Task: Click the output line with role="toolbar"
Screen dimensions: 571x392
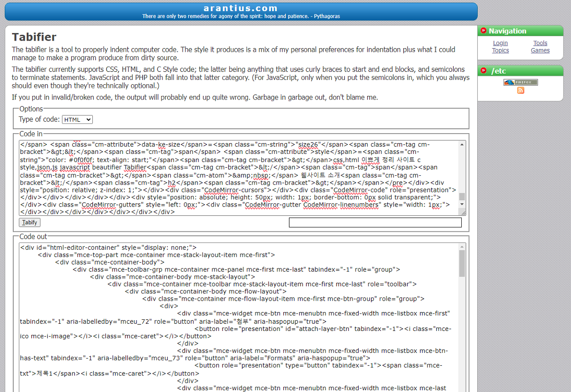Action: [262, 284]
